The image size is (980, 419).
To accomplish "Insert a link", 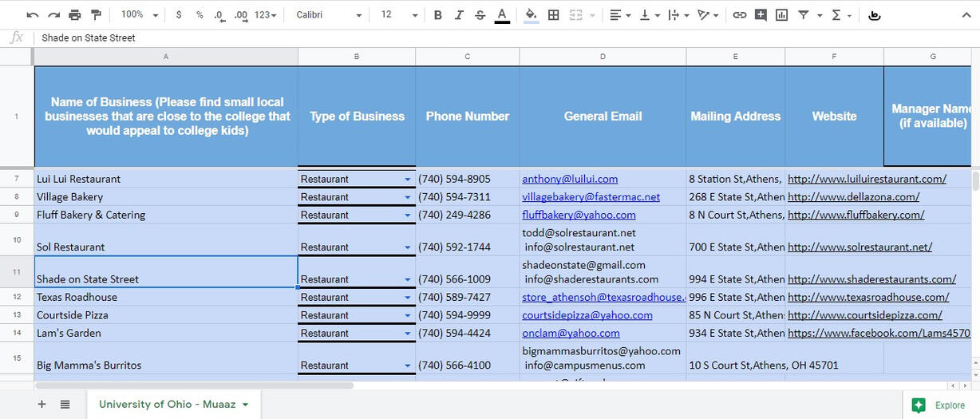I will tap(740, 14).
